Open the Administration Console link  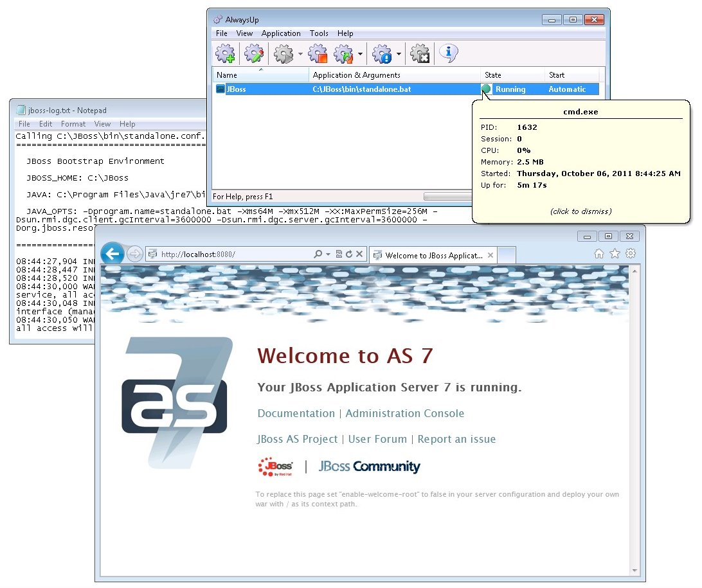(x=405, y=413)
